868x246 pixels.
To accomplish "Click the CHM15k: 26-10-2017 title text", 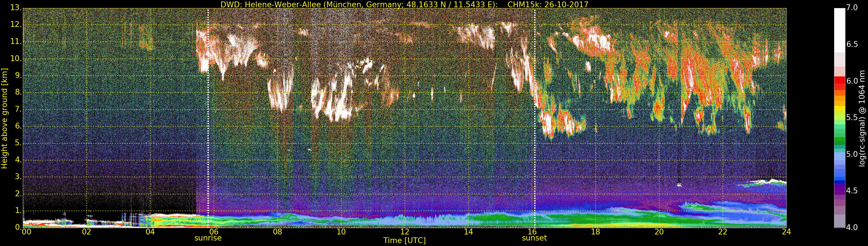I will click(x=547, y=4).
